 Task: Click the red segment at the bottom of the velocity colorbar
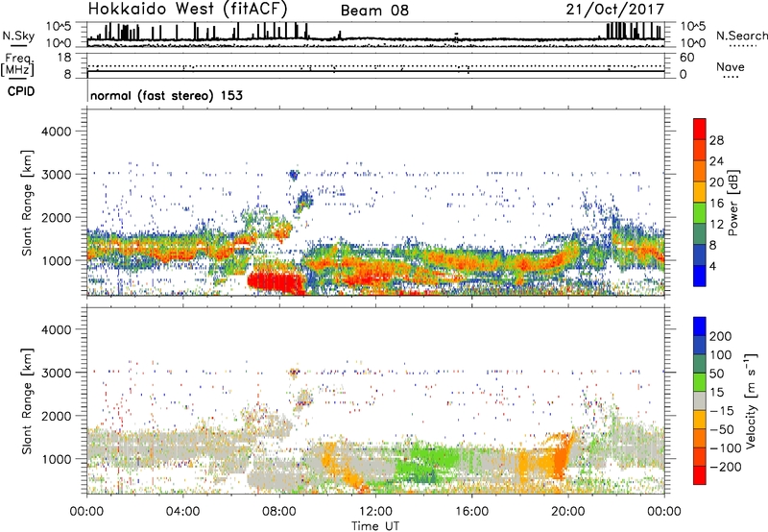coord(700,475)
